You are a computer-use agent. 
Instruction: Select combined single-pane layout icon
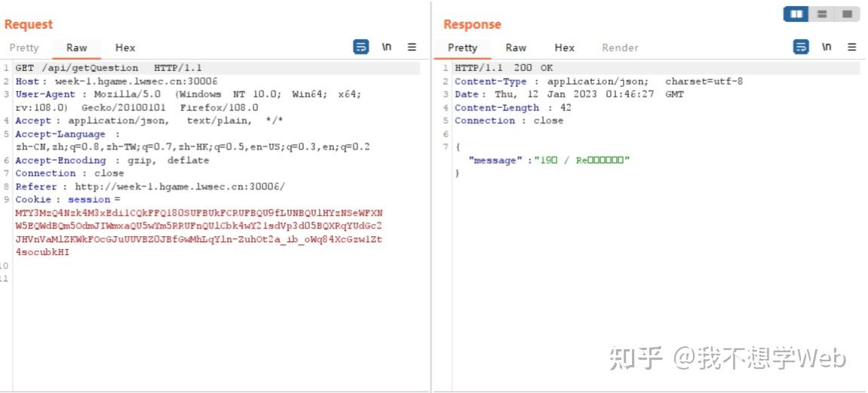coord(847,14)
